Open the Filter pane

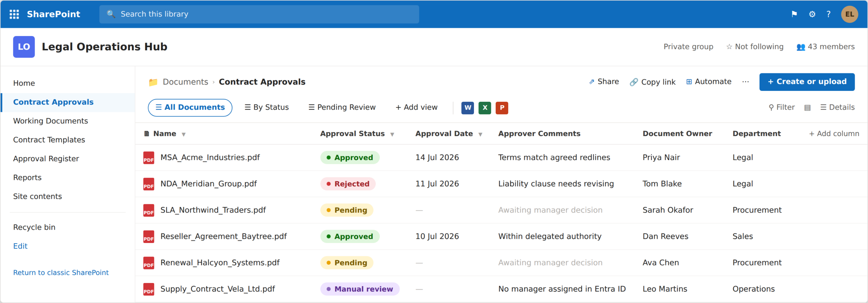click(782, 107)
